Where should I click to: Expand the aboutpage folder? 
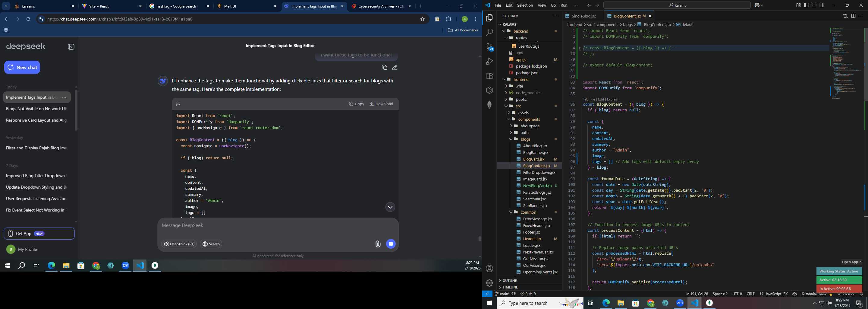coord(511,126)
